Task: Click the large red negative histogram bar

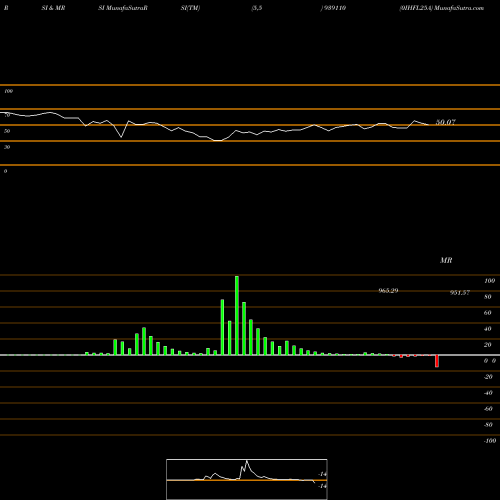Action: tap(437, 361)
